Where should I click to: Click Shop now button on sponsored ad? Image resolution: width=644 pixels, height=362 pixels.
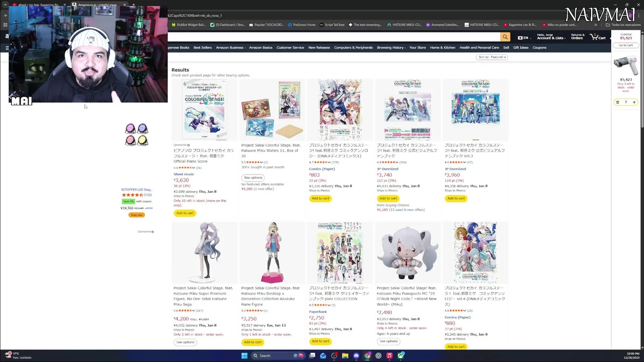pyautogui.click(x=136, y=215)
